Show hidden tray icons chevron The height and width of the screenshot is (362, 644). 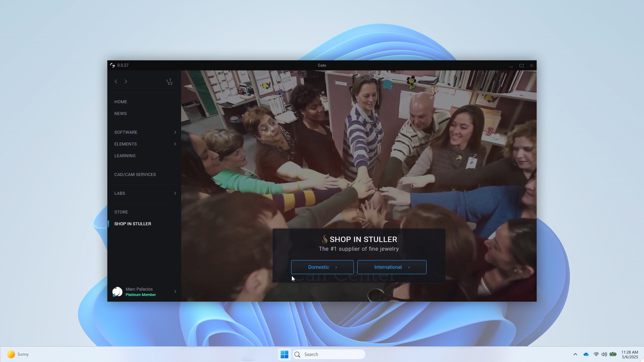point(575,354)
